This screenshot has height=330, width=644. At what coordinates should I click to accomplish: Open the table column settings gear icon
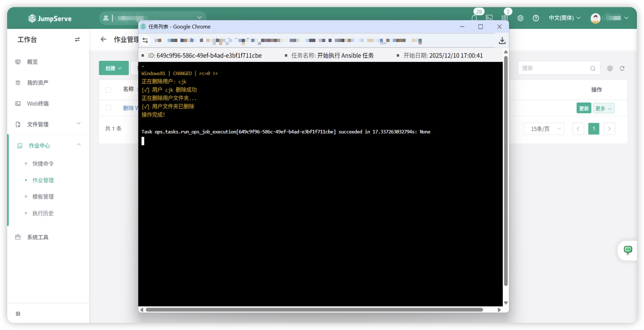[610, 68]
